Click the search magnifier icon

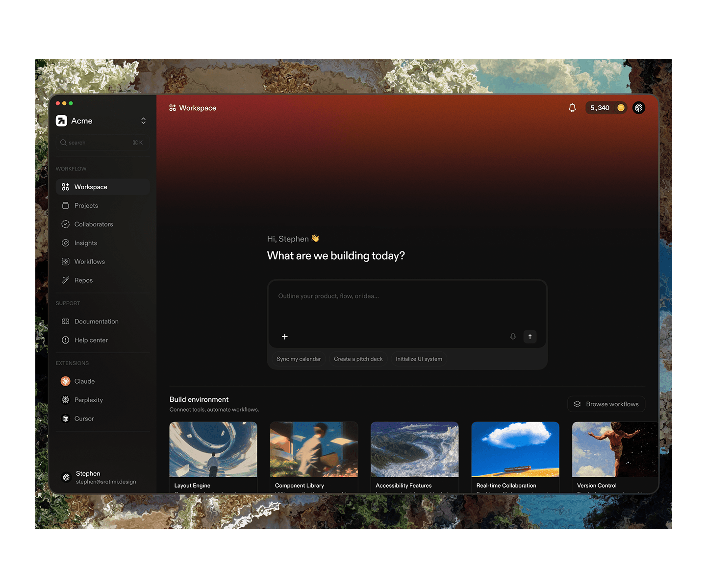click(63, 143)
